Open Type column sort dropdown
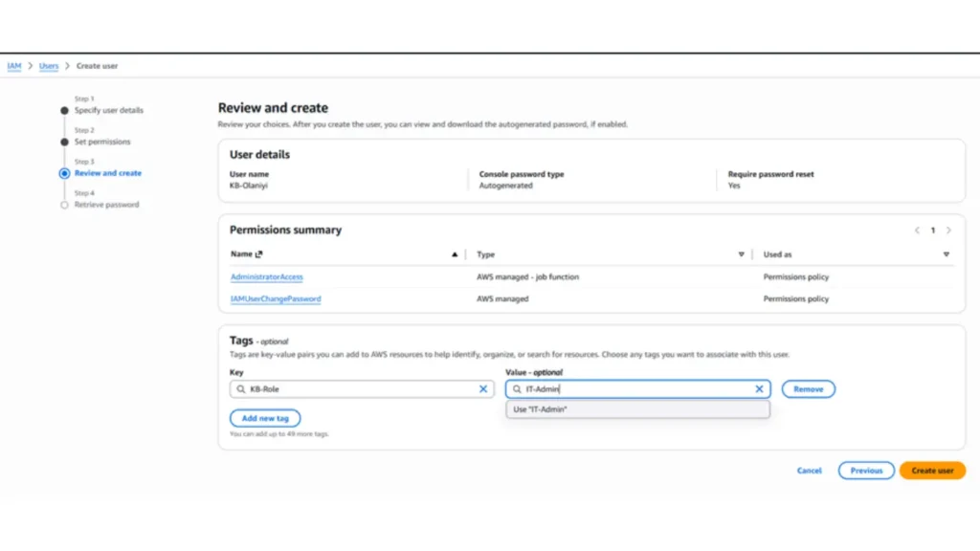Screen dimensions: 980x551 pyautogui.click(x=741, y=254)
